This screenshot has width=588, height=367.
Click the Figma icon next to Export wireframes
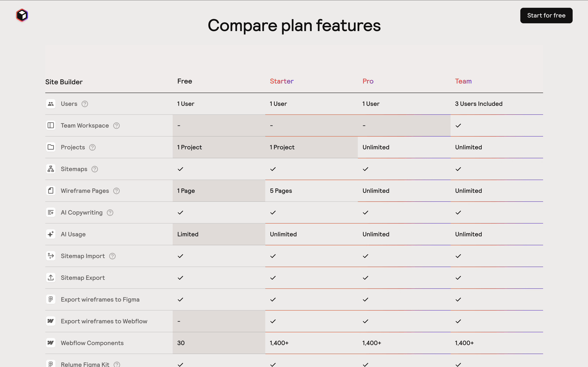coord(51,299)
